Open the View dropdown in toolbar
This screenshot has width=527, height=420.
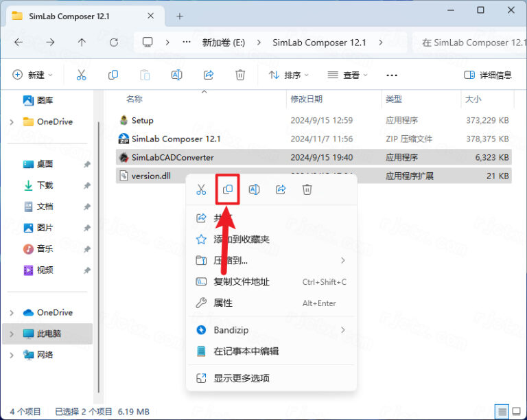point(347,75)
